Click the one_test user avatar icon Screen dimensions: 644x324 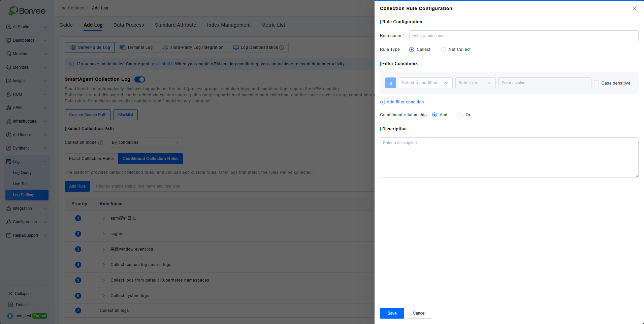pos(10,316)
